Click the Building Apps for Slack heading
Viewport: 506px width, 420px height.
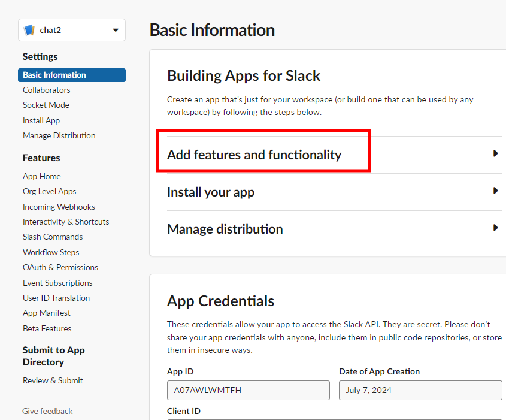244,76
